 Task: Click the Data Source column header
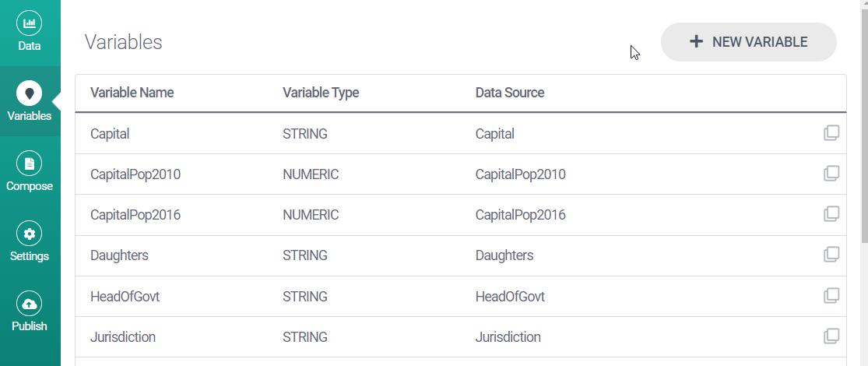click(x=510, y=93)
